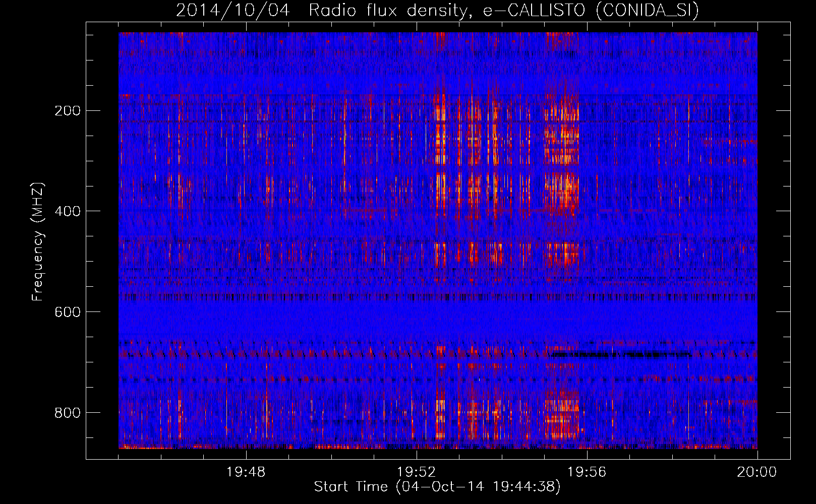Click the 19:56 time tick label
The image size is (816, 504).
pyautogui.click(x=587, y=472)
